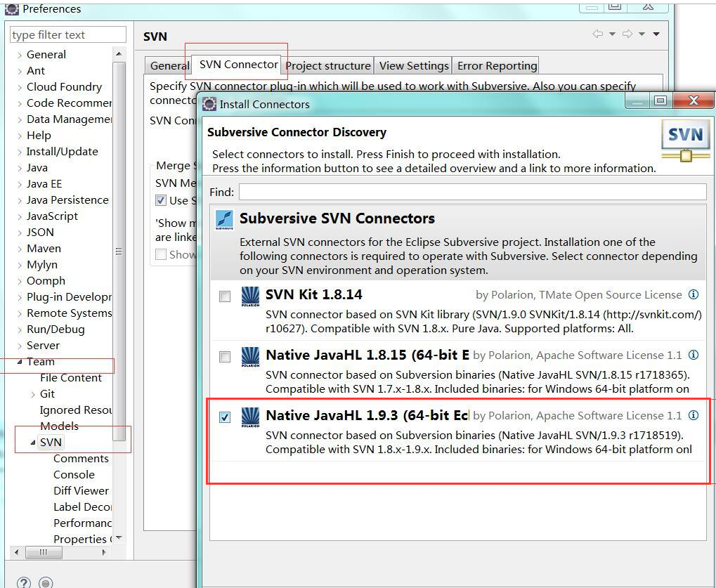Switch to the View Settings tab
This screenshot has width=716, height=588.
[x=412, y=65]
